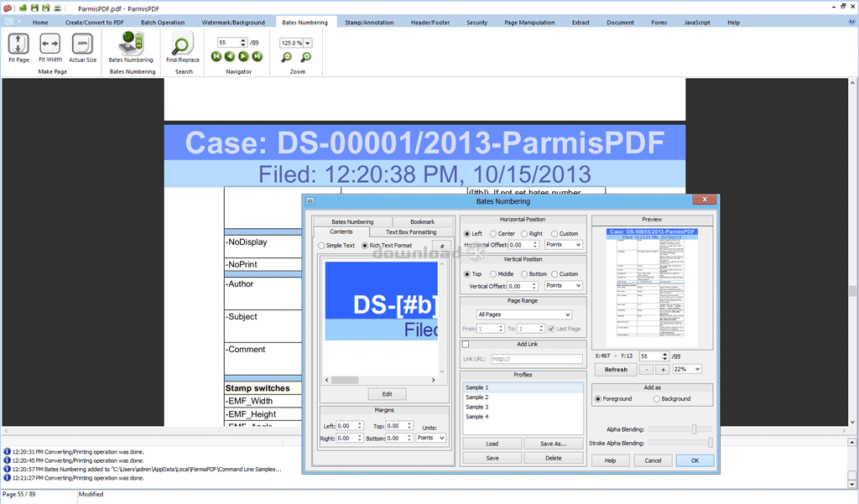Open Horizontal Offset units Points dropdown

click(x=563, y=245)
